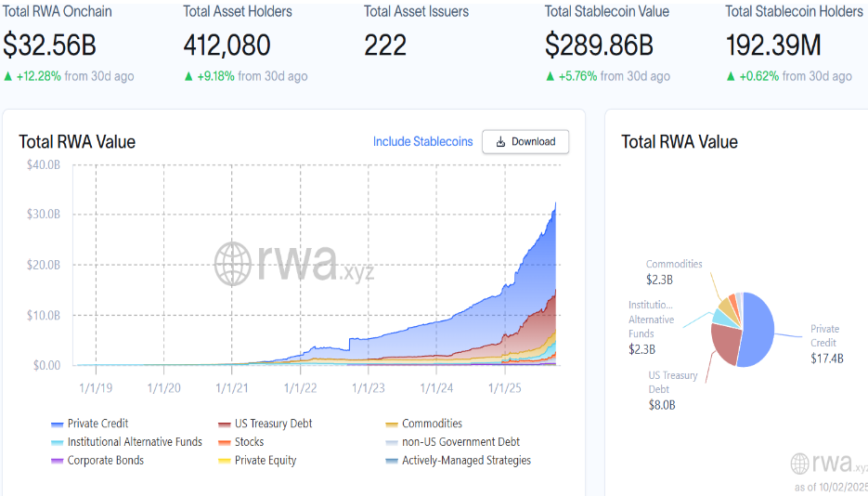Click the 1/1/25 marker on the x-axis

pyautogui.click(x=503, y=387)
